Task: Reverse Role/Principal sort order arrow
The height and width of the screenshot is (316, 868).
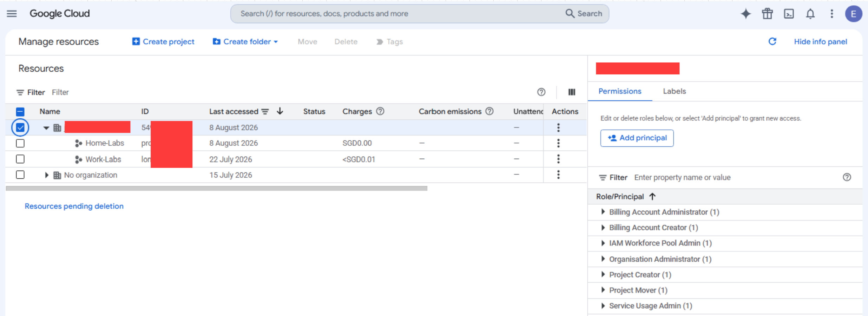Action: click(x=652, y=197)
